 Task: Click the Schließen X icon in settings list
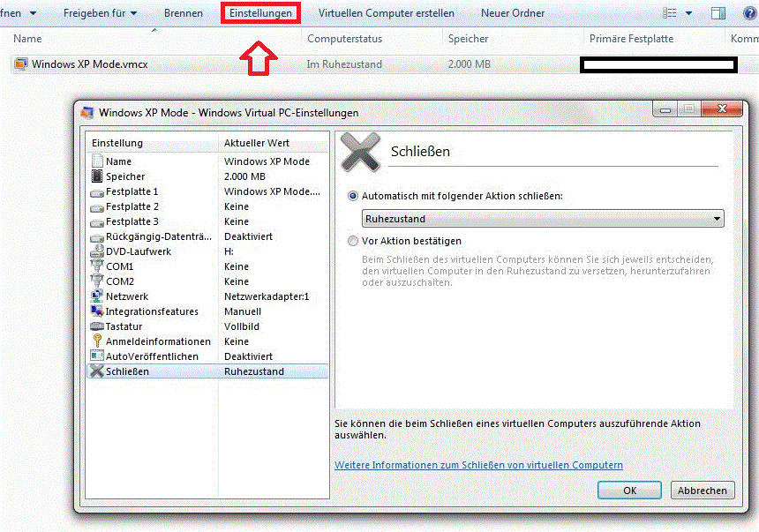[97, 371]
